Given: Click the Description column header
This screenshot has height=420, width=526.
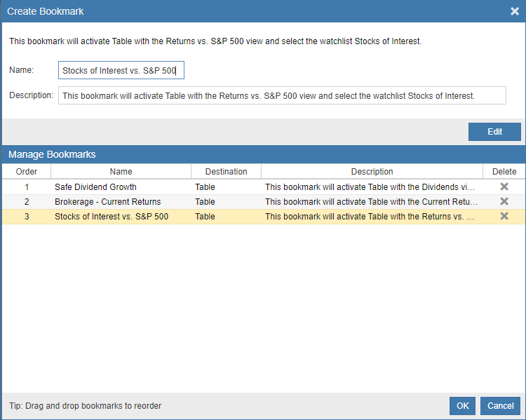Looking at the screenshot, I should (x=372, y=171).
